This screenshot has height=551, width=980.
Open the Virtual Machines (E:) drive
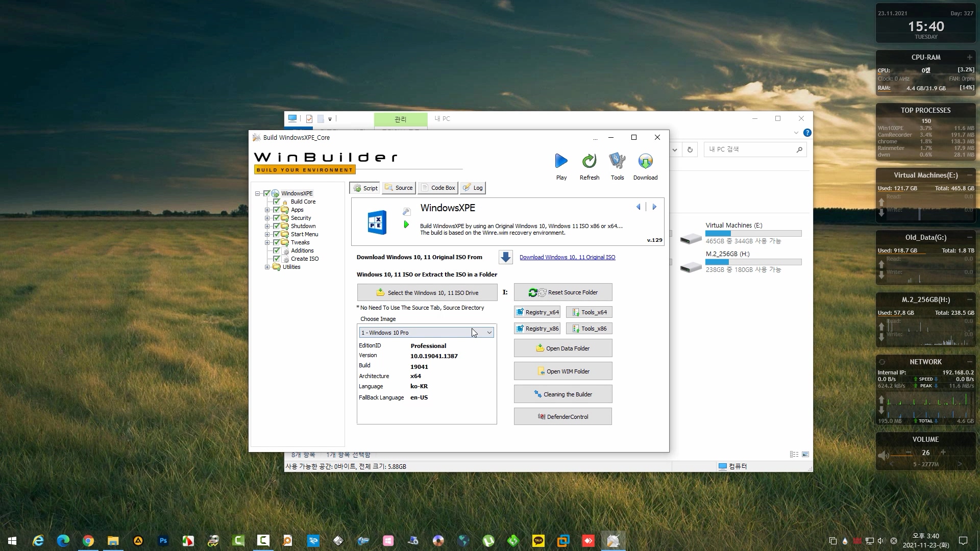[x=741, y=233]
